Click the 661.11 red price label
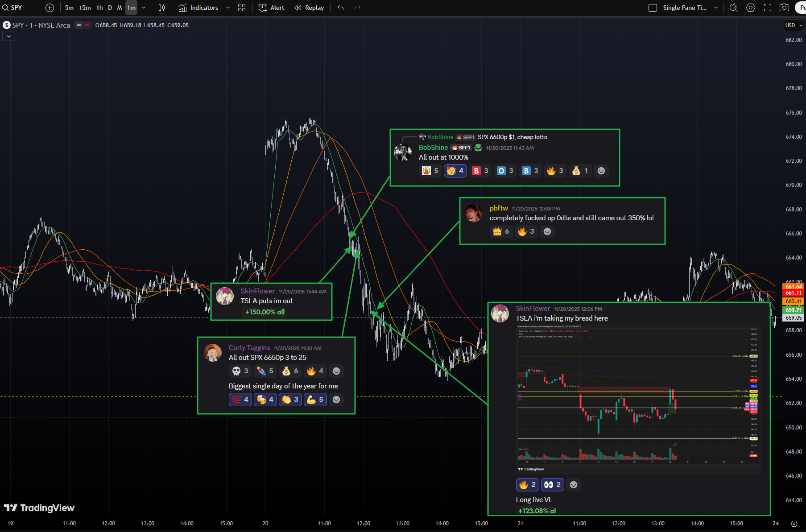Image resolution: width=806 pixels, height=532 pixels. [x=794, y=293]
